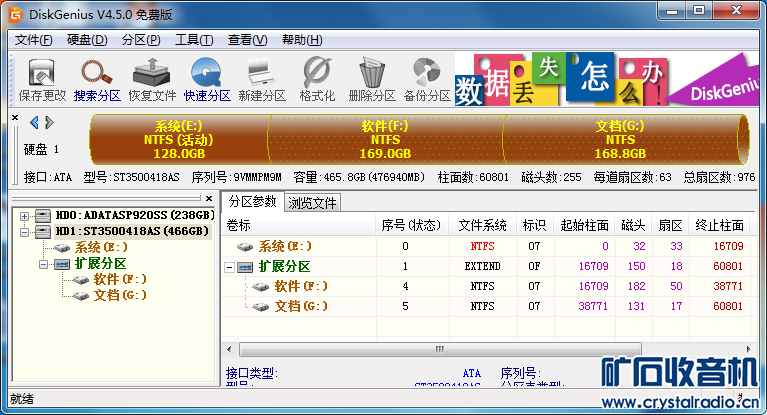Switch to the 浏览文件 tab
Viewport: 767px width, 415px height.
coord(312,203)
